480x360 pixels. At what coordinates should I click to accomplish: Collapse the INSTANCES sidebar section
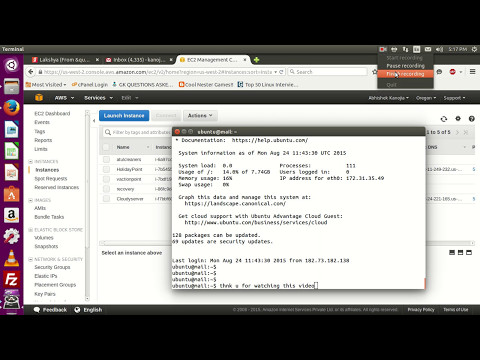[x=30, y=161]
